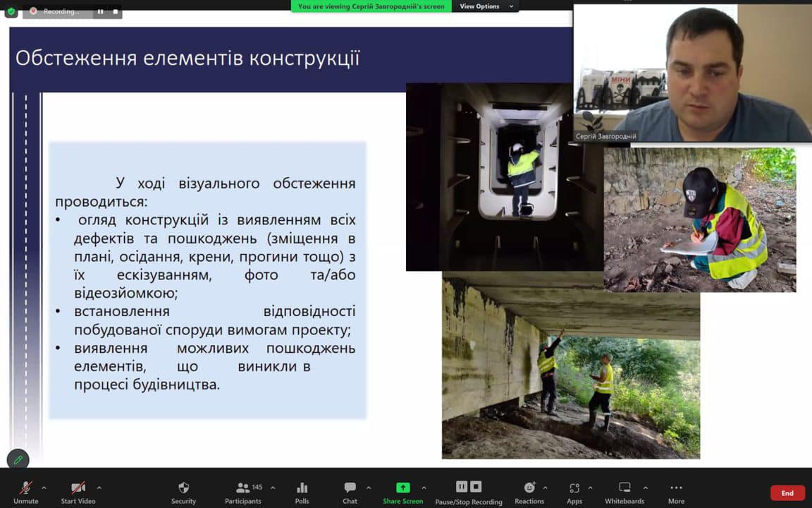Click the green encryption shield icon
This screenshot has width=812, height=508.
tap(11, 11)
